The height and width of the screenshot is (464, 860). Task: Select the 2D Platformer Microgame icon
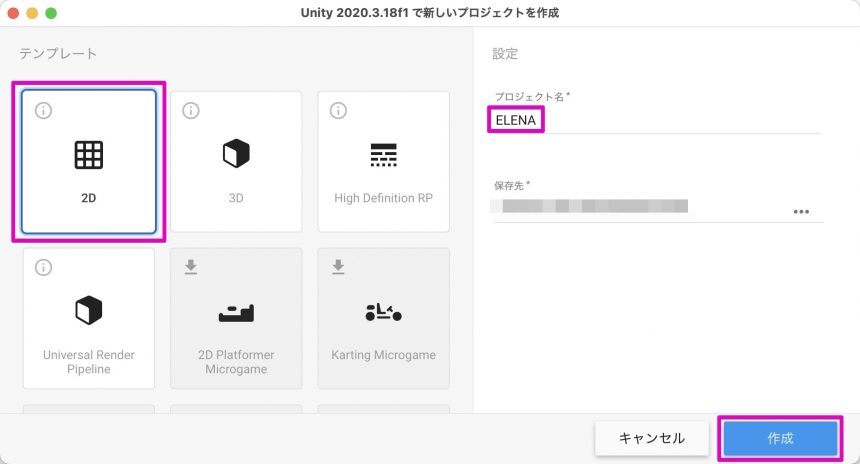pyautogui.click(x=236, y=313)
